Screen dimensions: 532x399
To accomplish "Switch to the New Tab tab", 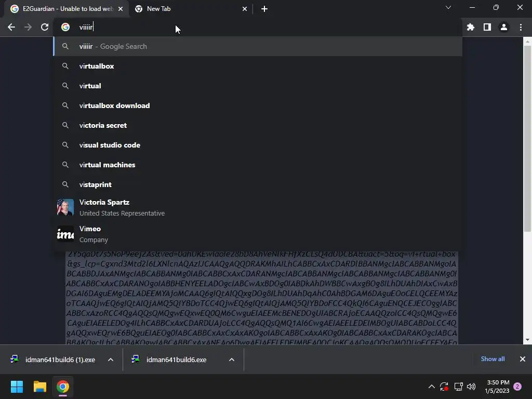I will tap(191, 9).
